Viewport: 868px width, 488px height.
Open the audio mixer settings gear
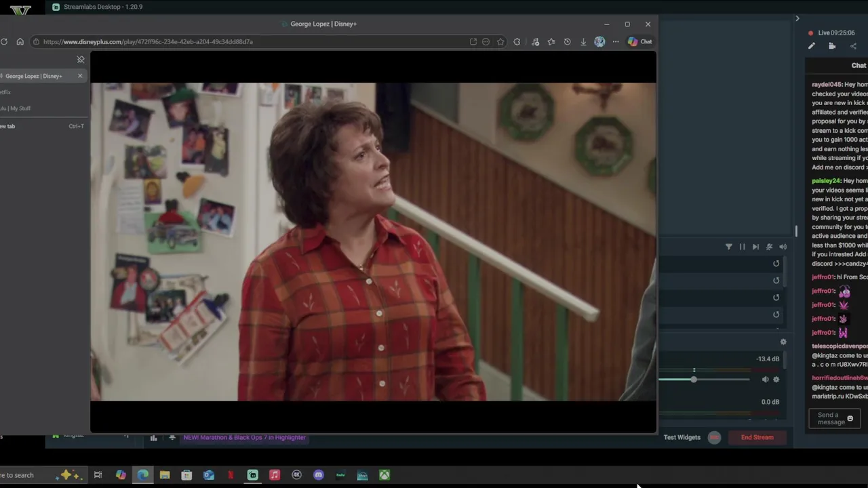[783, 342]
